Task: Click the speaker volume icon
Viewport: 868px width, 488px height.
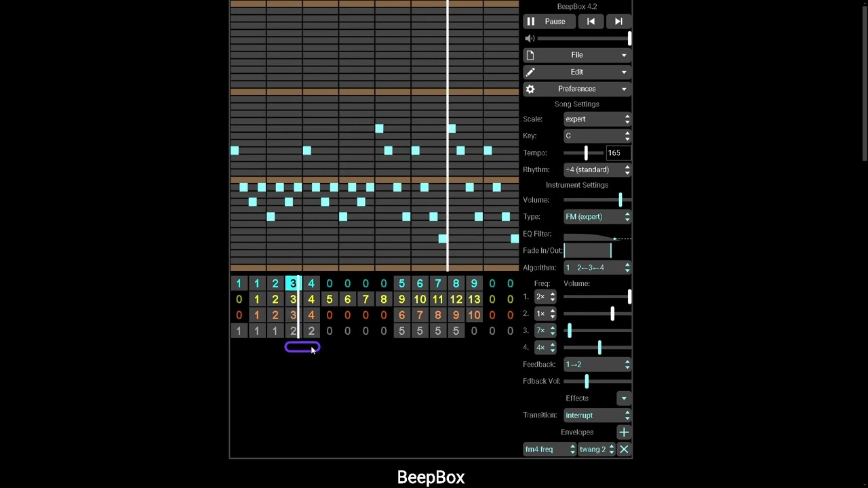Action: pos(530,39)
